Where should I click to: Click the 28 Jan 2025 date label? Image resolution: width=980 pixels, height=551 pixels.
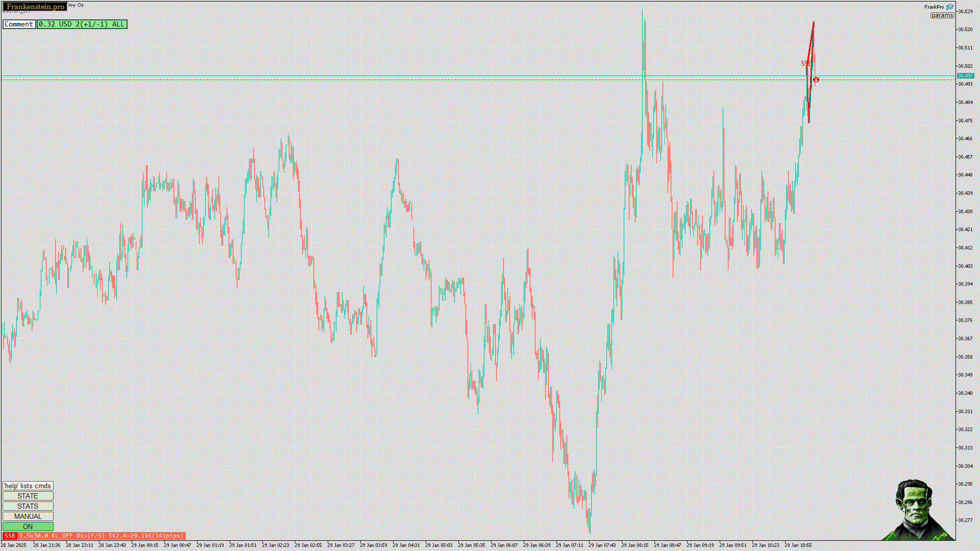pyautogui.click(x=13, y=545)
